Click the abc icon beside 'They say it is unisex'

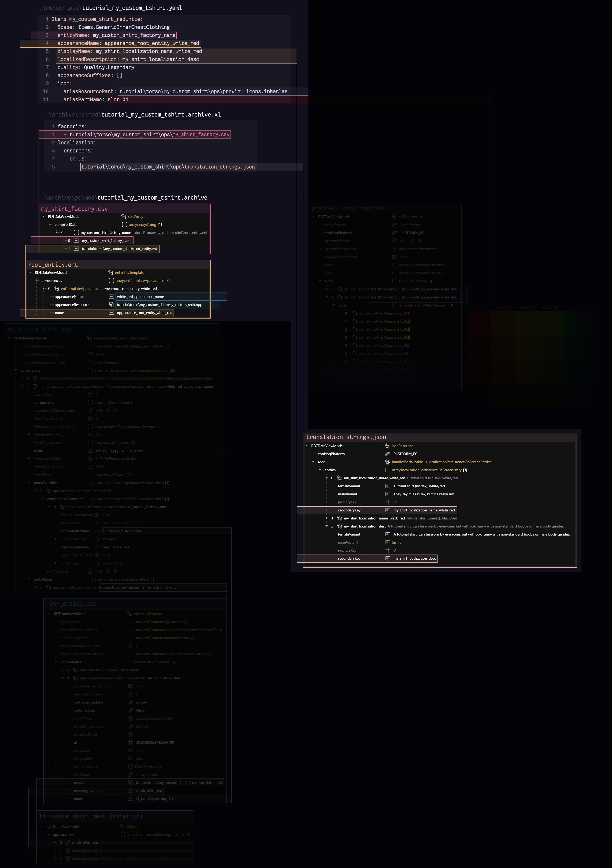coord(388,494)
